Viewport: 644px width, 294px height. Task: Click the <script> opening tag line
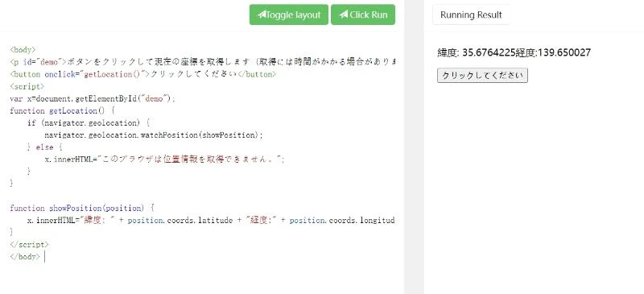(27, 86)
